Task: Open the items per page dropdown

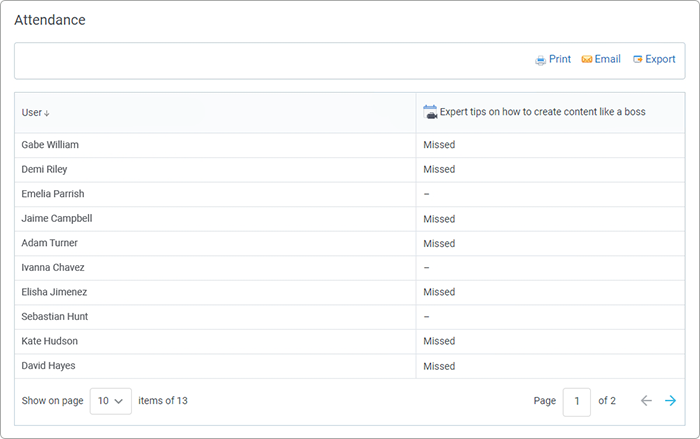Action: [x=111, y=401]
